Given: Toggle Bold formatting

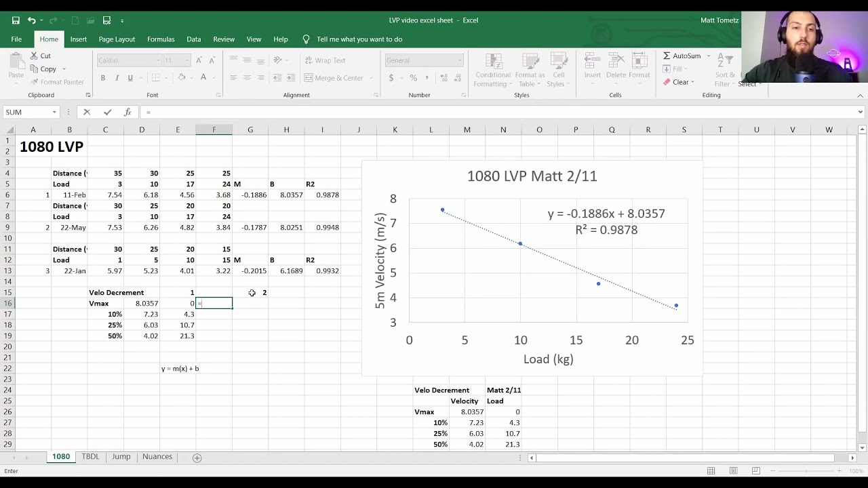Looking at the screenshot, I should point(103,78).
